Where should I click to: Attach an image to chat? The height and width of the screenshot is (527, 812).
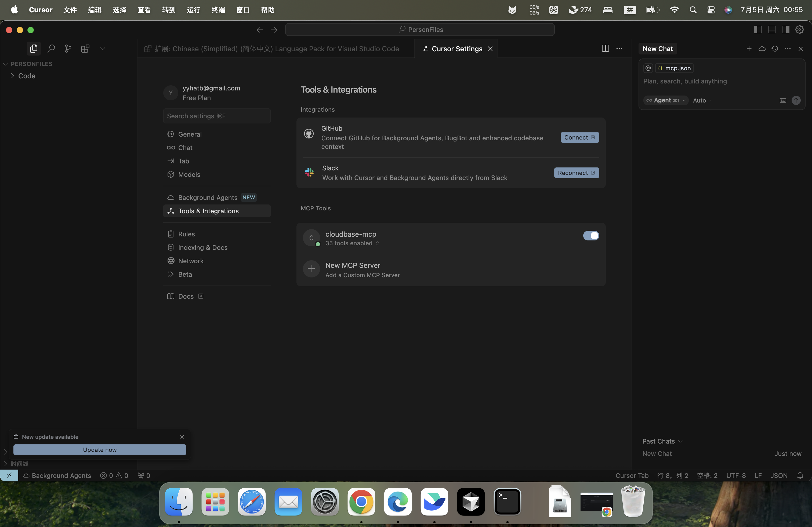[x=783, y=101]
